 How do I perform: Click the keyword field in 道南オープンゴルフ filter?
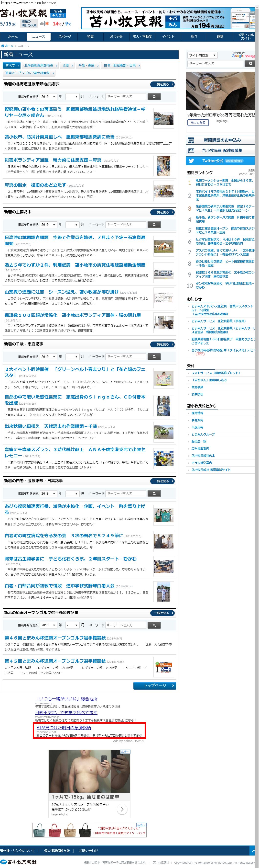click(x=126, y=625)
